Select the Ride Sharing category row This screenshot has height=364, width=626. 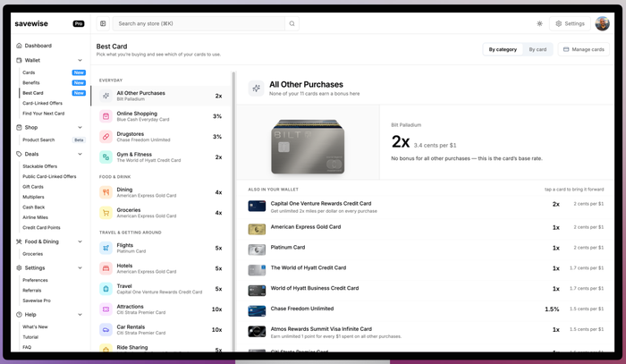click(x=161, y=348)
